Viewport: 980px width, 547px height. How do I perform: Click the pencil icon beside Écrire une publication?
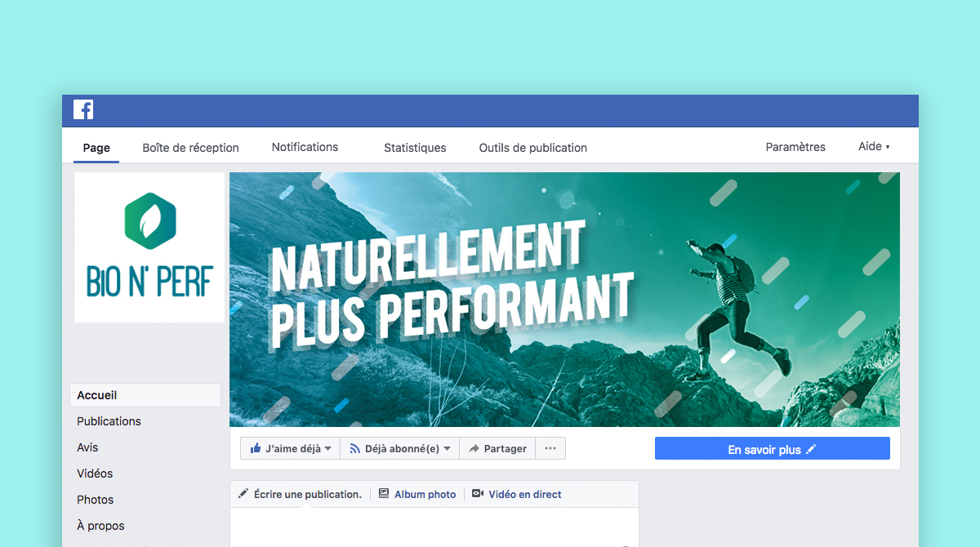click(x=243, y=494)
